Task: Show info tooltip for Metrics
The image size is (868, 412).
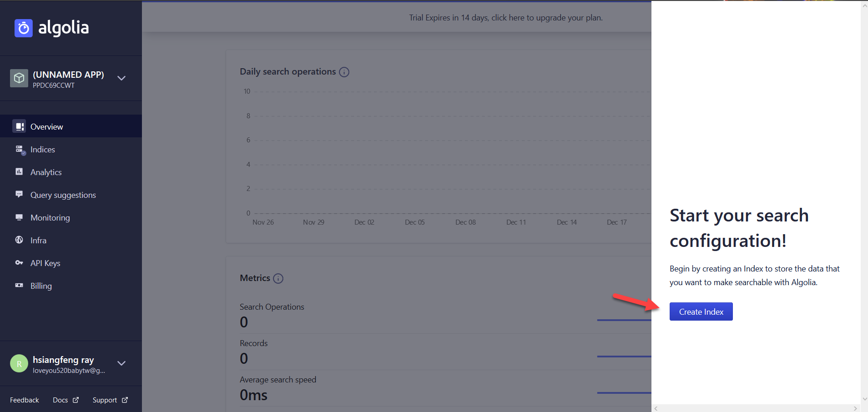Action: pos(278,278)
